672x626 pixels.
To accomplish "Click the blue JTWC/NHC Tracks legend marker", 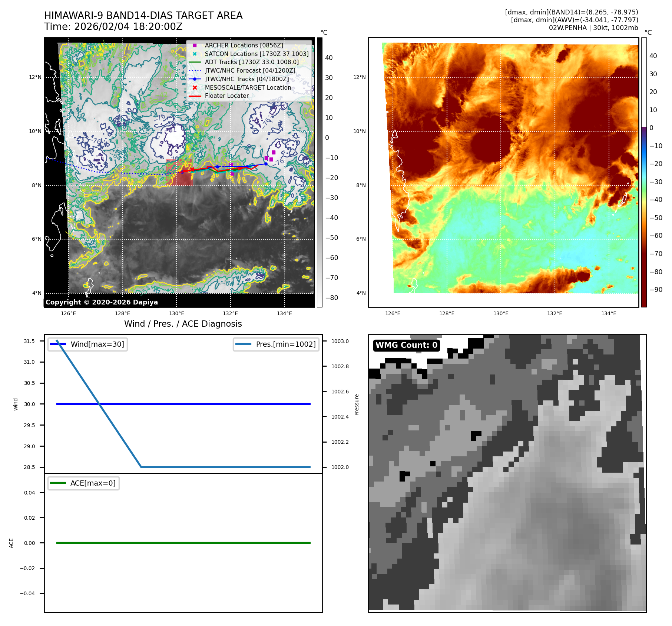I will (x=195, y=79).
